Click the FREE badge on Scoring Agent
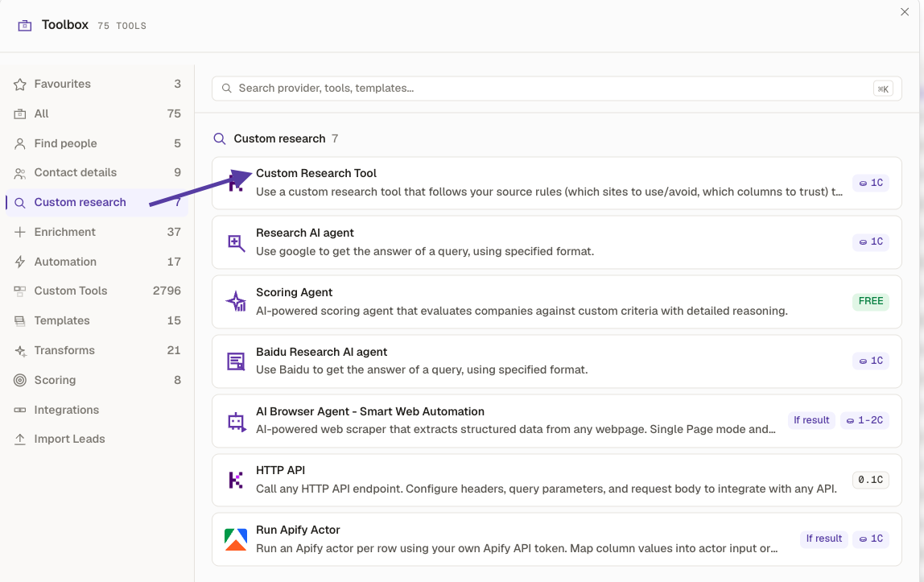924x582 pixels. coord(870,301)
